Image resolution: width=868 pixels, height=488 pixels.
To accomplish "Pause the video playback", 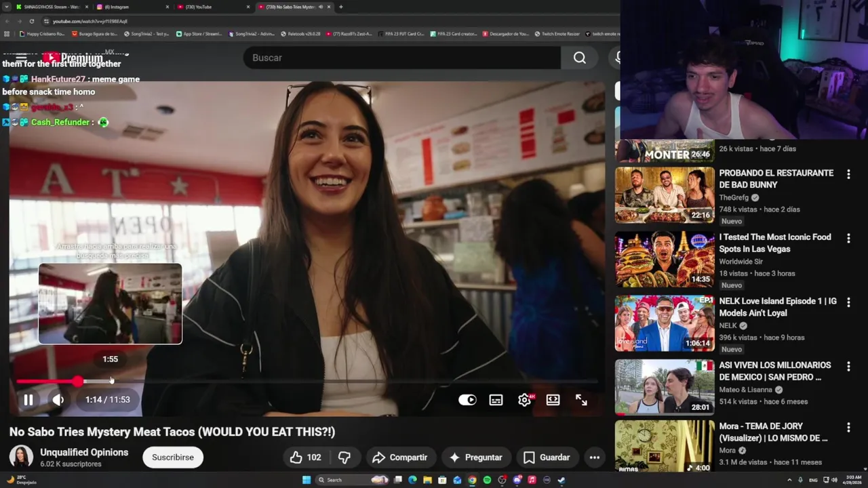I will [28, 400].
